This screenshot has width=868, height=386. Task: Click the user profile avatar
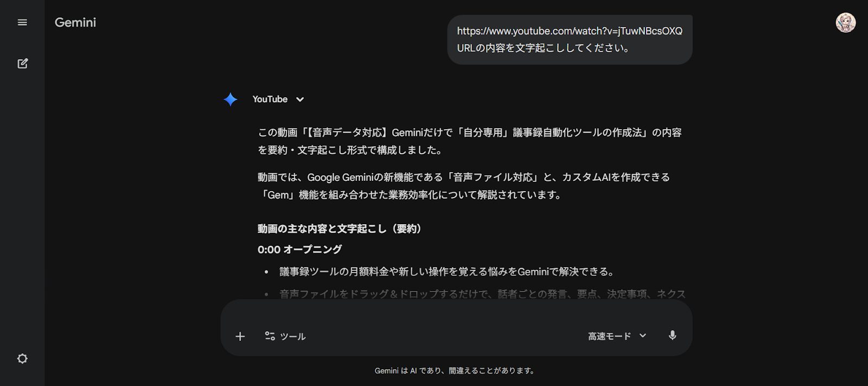[x=845, y=22]
